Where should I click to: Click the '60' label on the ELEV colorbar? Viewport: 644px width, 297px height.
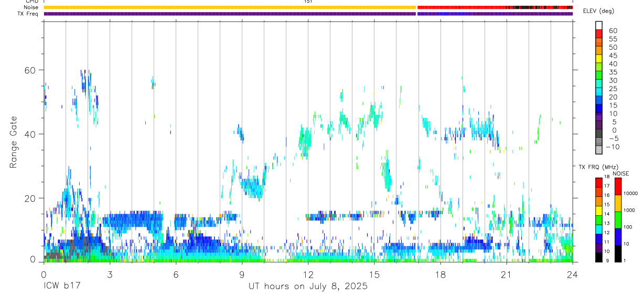(613, 30)
